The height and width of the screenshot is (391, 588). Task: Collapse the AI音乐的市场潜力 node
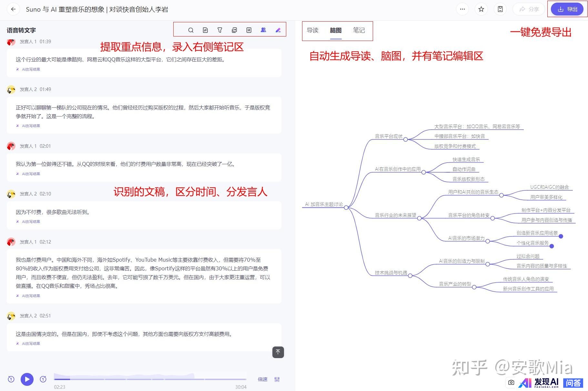[488, 241]
